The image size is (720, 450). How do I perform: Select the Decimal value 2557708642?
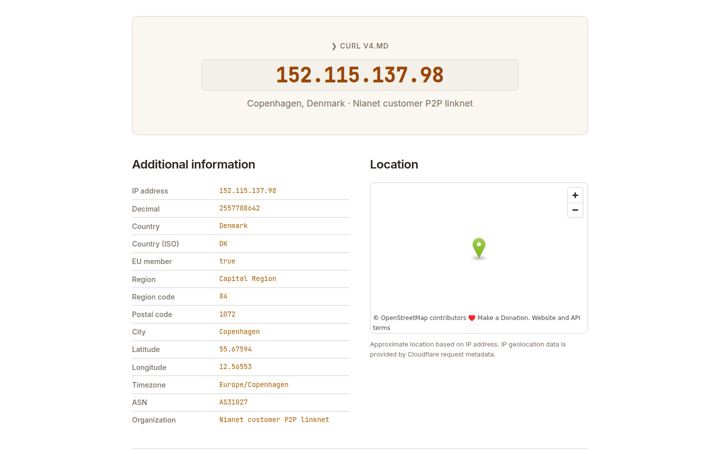[239, 208]
